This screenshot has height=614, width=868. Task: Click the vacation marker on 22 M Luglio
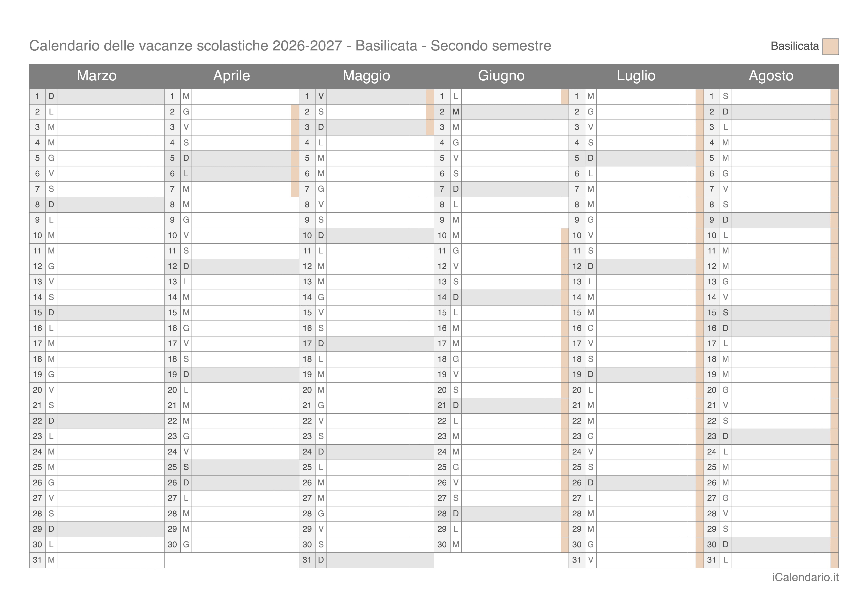700,421
